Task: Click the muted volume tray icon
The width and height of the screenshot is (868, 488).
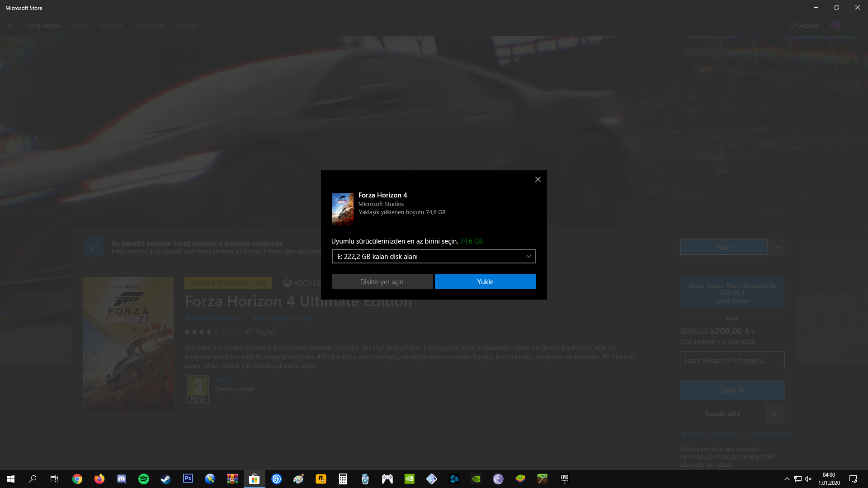Action: tap(808, 479)
